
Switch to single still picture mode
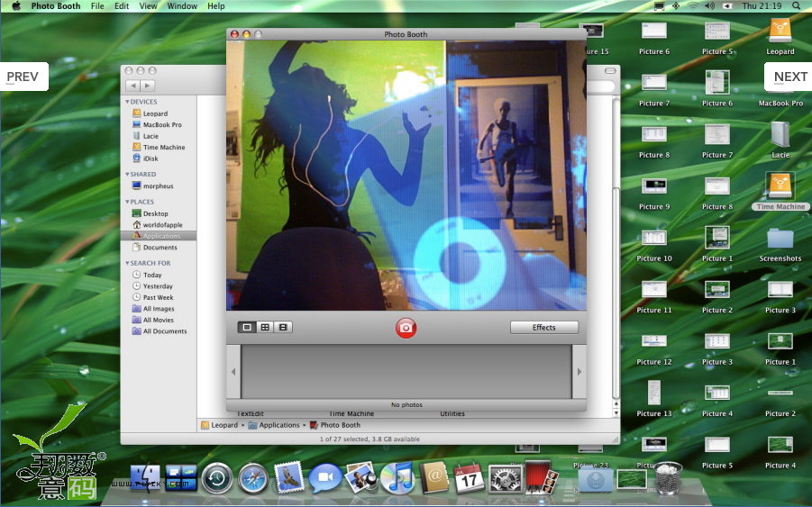tap(247, 328)
